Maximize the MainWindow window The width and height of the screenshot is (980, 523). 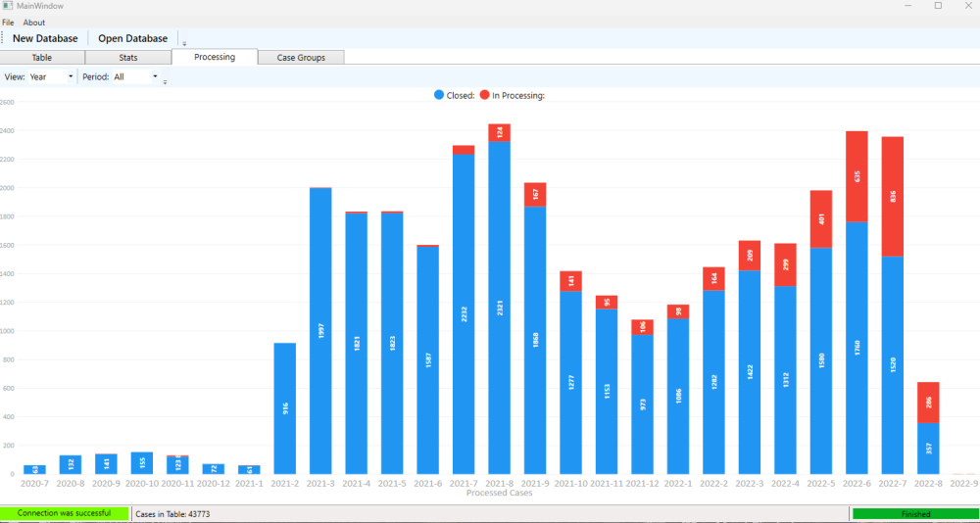pos(938,6)
